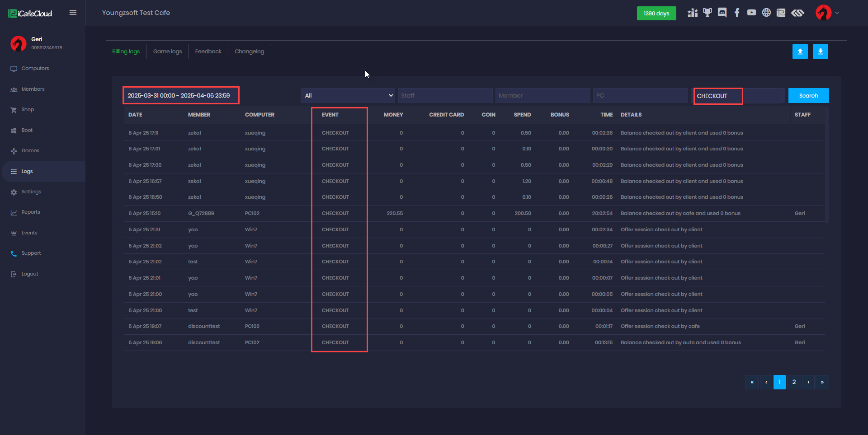Expand the user avatar dropdown chevron
The width and height of the screenshot is (868, 435).
[837, 13]
